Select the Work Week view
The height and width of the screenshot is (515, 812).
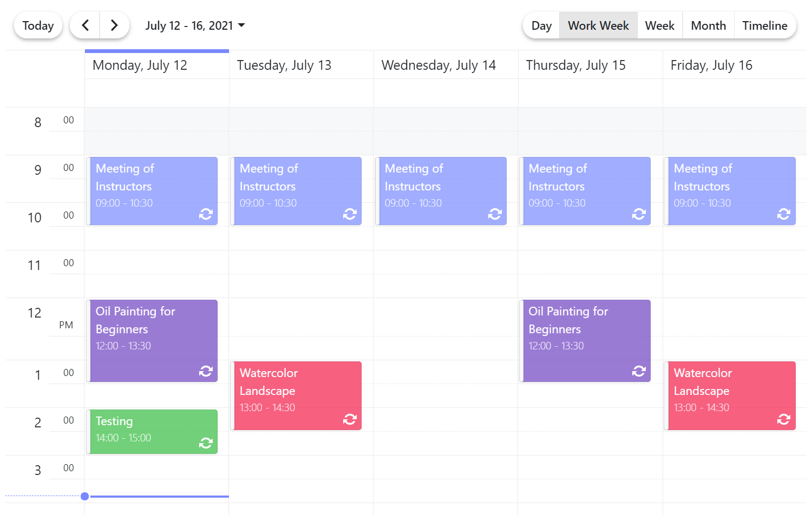click(x=598, y=25)
